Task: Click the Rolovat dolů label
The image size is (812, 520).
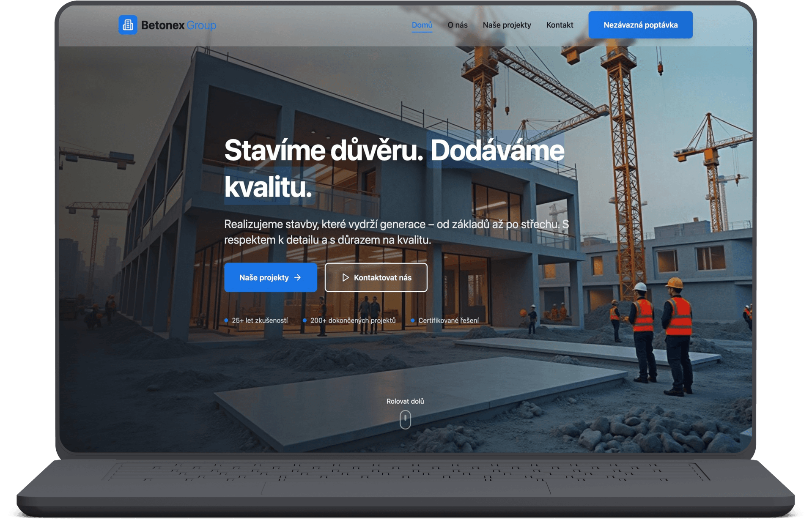Action: coord(405,401)
